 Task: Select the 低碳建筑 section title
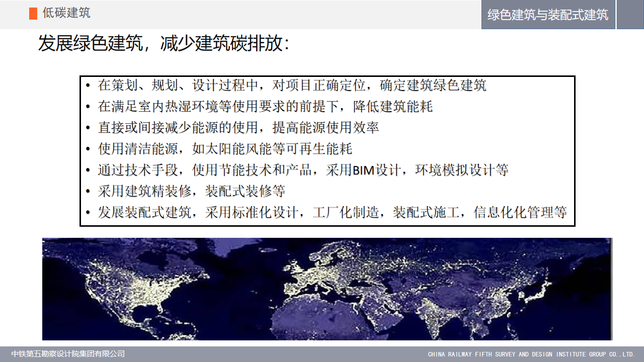point(66,13)
